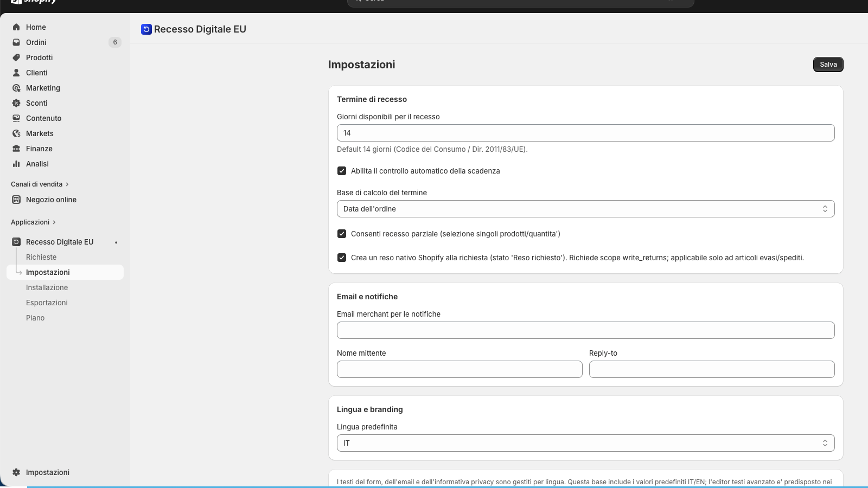Navigate to Clienti
Image resolution: width=868 pixels, height=488 pixels.
65,73
